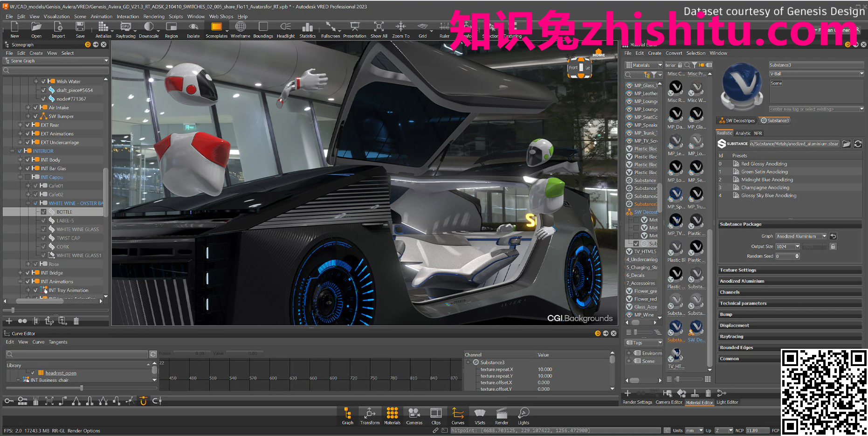Image resolution: width=868 pixels, height=436 pixels.
Task: Click the Curve Editor search field
Action: [77, 354]
